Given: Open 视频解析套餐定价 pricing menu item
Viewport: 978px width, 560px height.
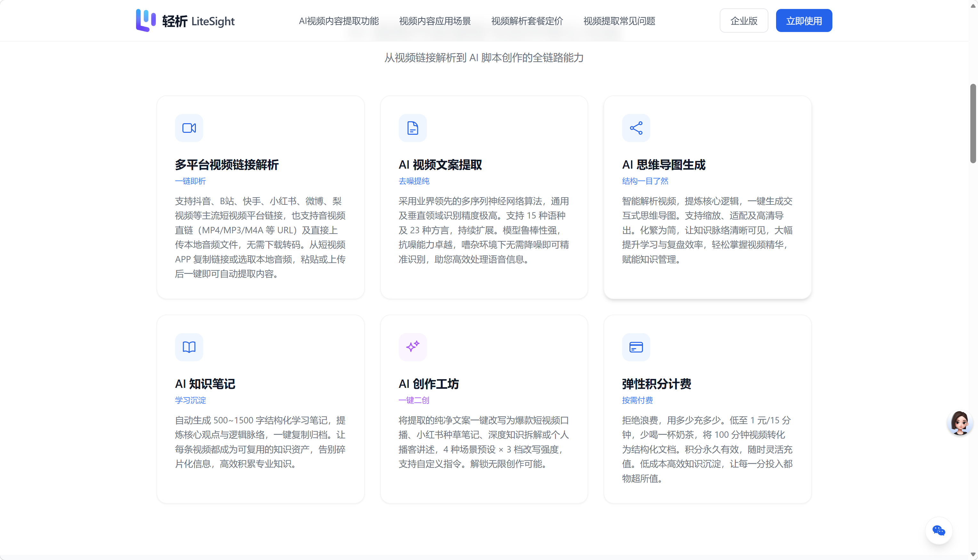Looking at the screenshot, I should (527, 21).
